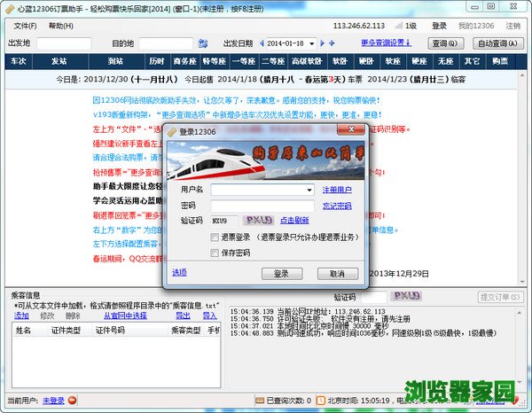Enable the 保存密码 checkbox

pyautogui.click(x=215, y=253)
